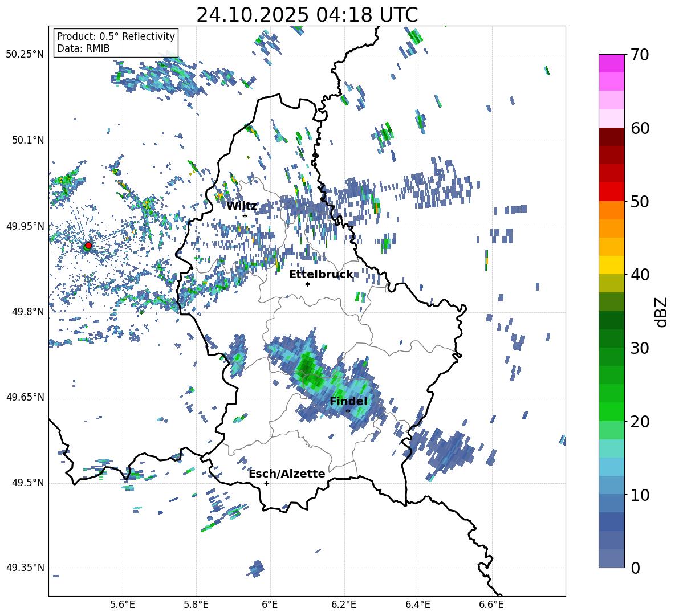Click the 6.4°E longitude label
The width and height of the screenshot is (675, 616).
coord(417,605)
